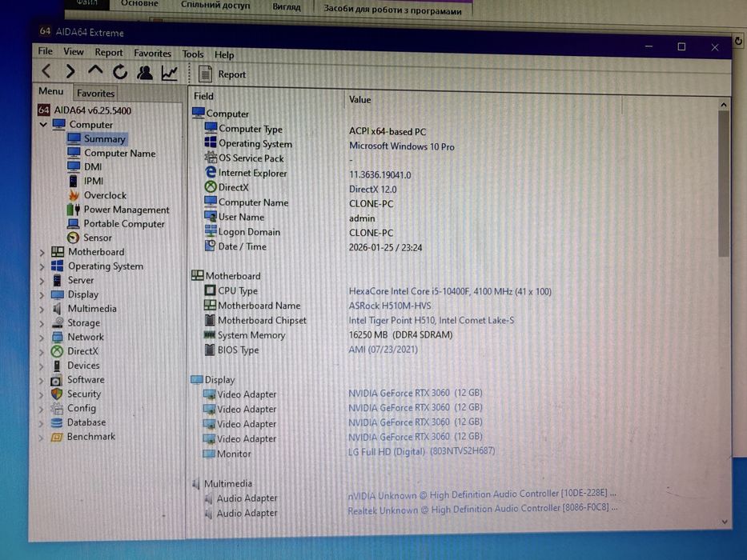The width and height of the screenshot is (747, 560).
Task: Open the Tools menu
Action: (193, 54)
